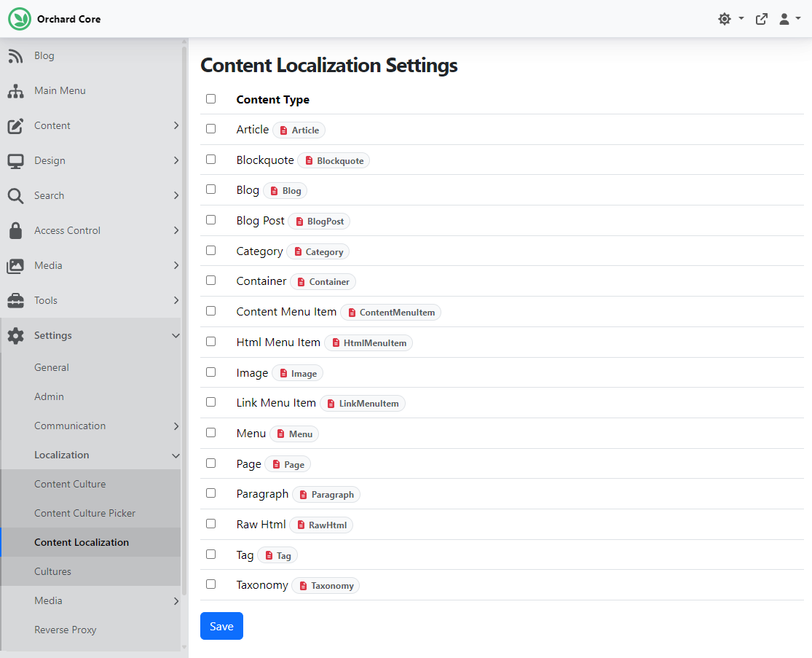
Task: Click the red document icon in Category badge
Action: pos(298,252)
